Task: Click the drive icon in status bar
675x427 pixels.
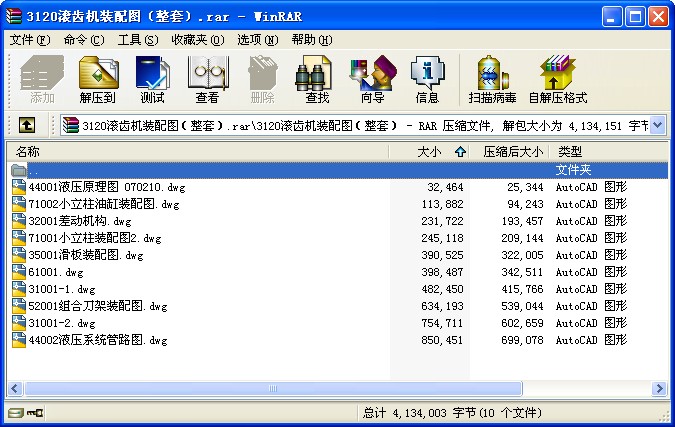Action: click(16, 413)
